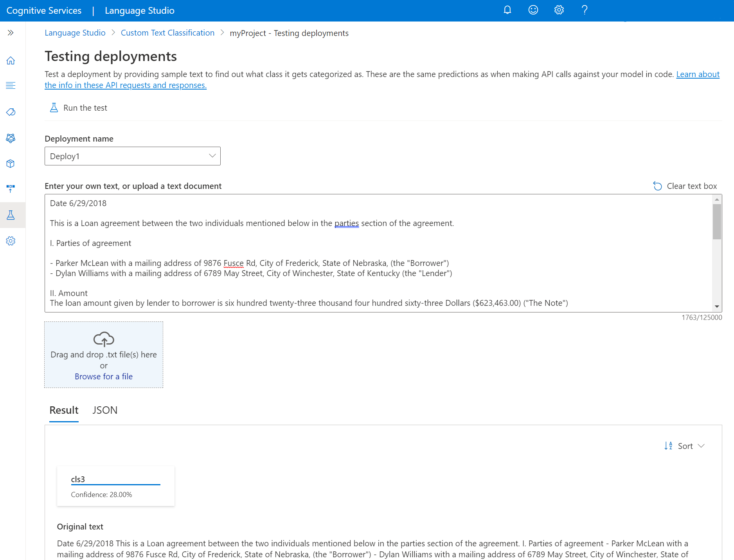Image resolution: width=734 pixels, height=560 pixels.
Task: Open project settings gear in sidebar
Action: [11, 241]
